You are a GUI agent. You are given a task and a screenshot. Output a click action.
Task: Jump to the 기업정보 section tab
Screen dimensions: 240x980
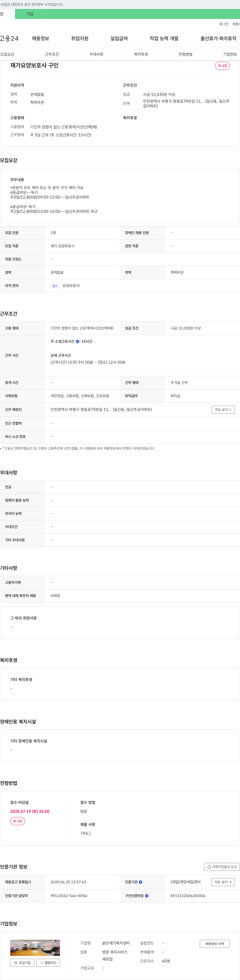(230, 54)
